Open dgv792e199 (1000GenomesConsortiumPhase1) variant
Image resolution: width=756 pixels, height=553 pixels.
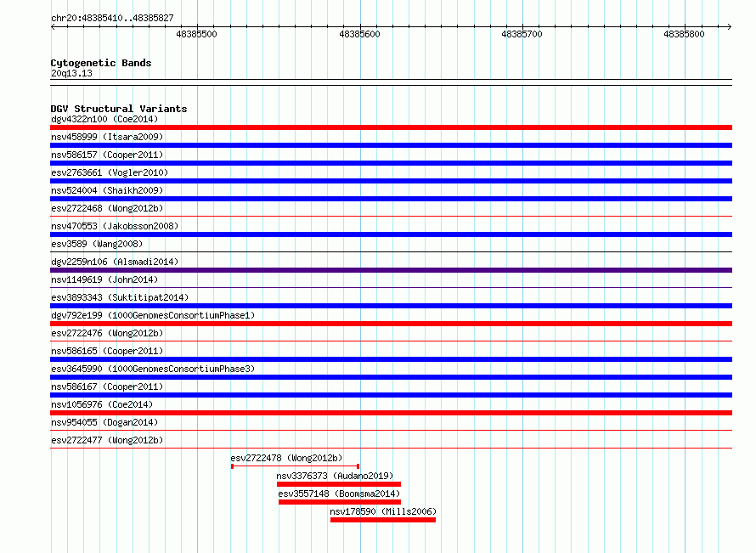153,315
